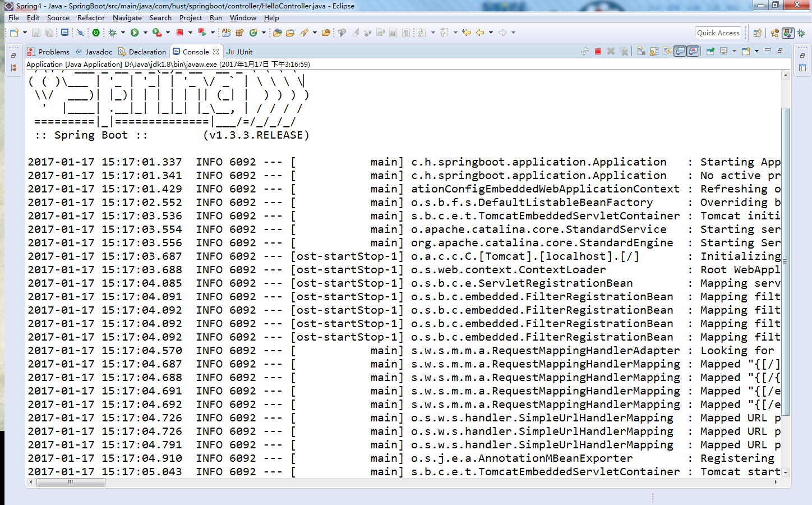Image resolution: width=812 pixels, height=505 pixels.
Task: Open the Source menu
Action: (58, 18)
